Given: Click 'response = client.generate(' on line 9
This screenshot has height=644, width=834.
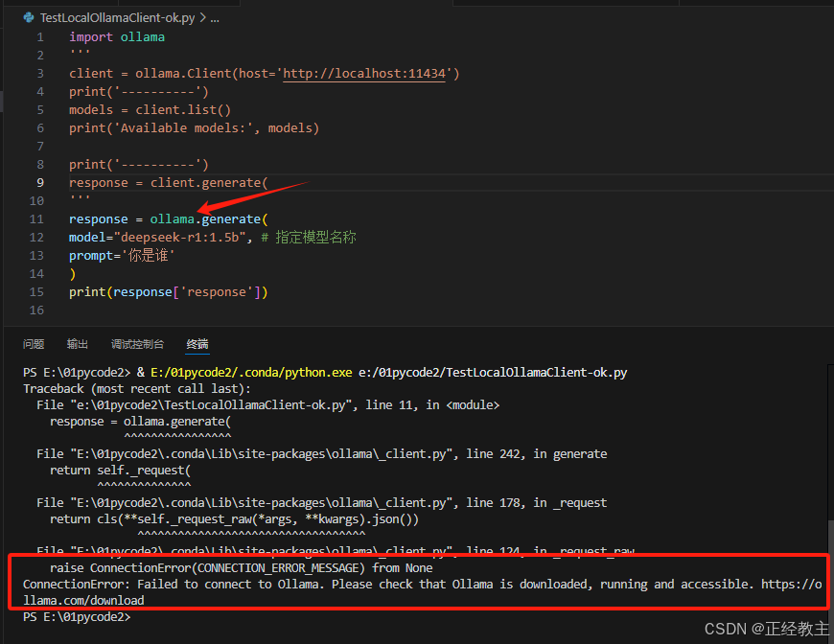Looking at the screenshot, I should click(x=169, y=183).
